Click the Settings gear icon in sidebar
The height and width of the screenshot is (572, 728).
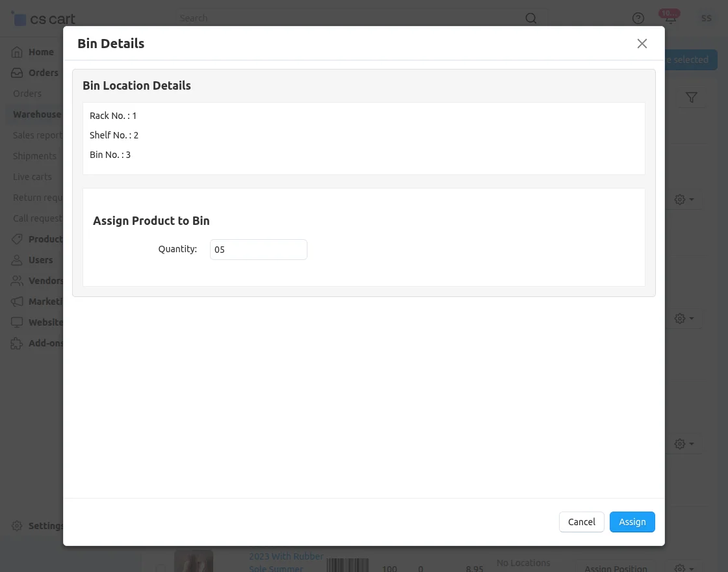pyautogui.click(x=17, y=526)
